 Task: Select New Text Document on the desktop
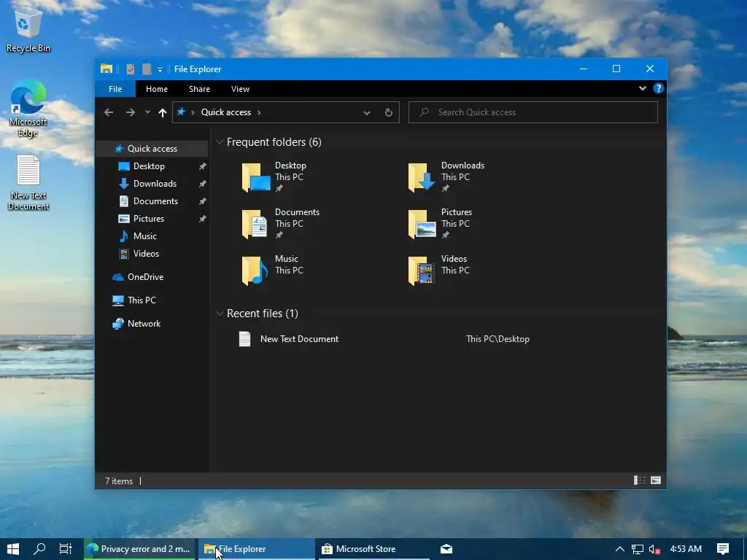(28, 183)
